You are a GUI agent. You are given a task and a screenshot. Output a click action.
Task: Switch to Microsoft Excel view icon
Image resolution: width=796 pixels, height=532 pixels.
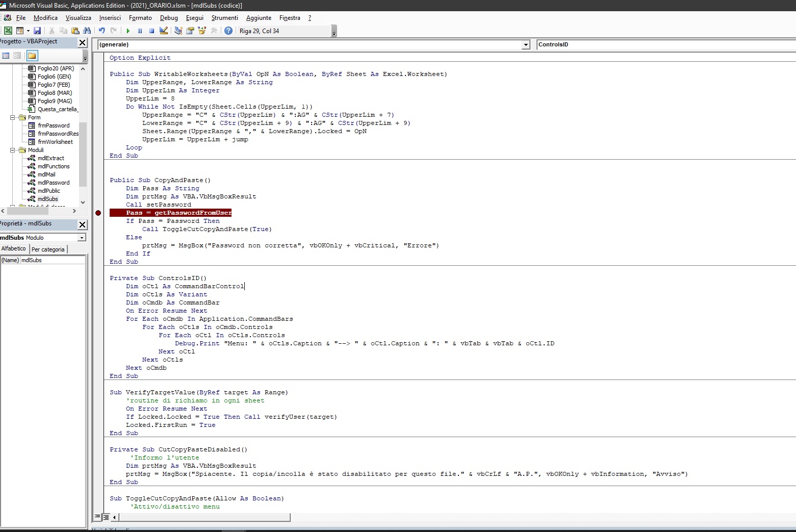[x=8, y=31]
